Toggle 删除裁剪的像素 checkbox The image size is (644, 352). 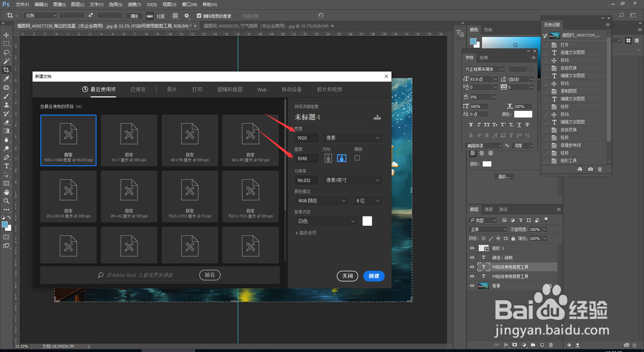click(x=199, y=16)
